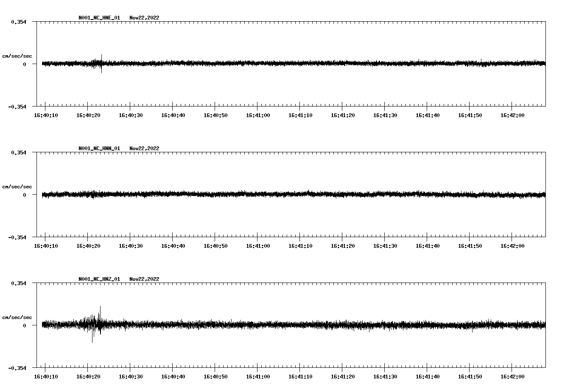Viewport: 576px width, 392px height.
Task: Click 16:41:30 time label under HNE plot
Action: [385, 115]
